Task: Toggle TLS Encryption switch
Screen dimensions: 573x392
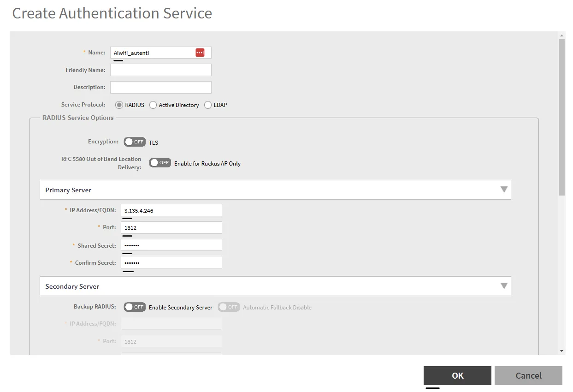Action: 135,142
